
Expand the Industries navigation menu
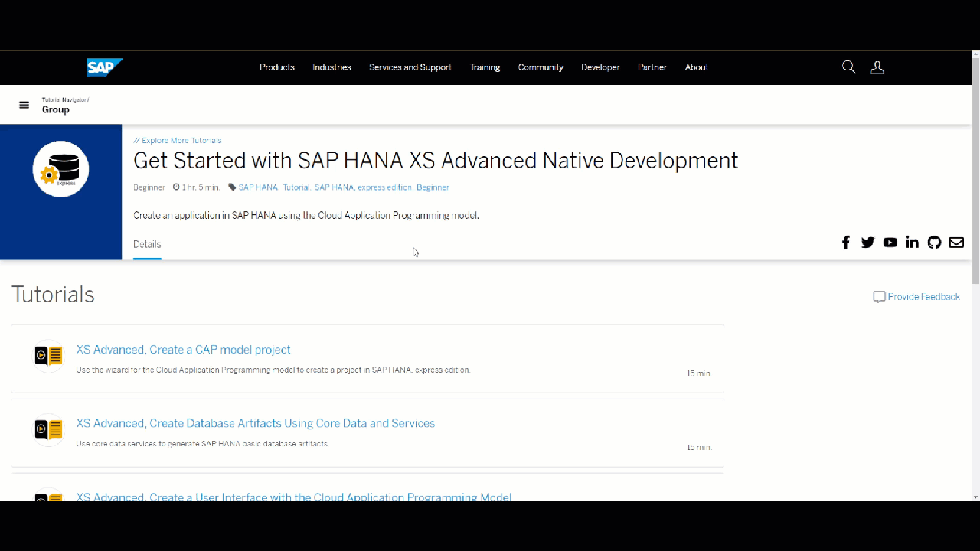pyautogui.click(x=332, y=67)
